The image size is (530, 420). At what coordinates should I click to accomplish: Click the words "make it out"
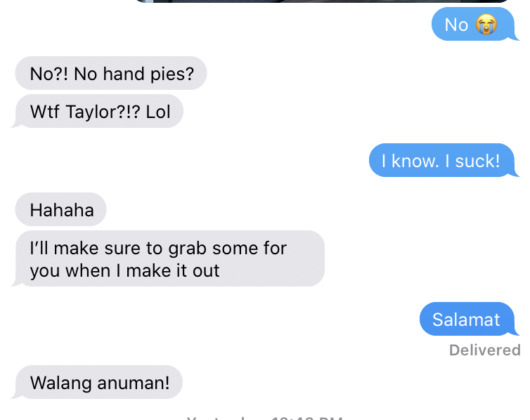click(173, 271)
